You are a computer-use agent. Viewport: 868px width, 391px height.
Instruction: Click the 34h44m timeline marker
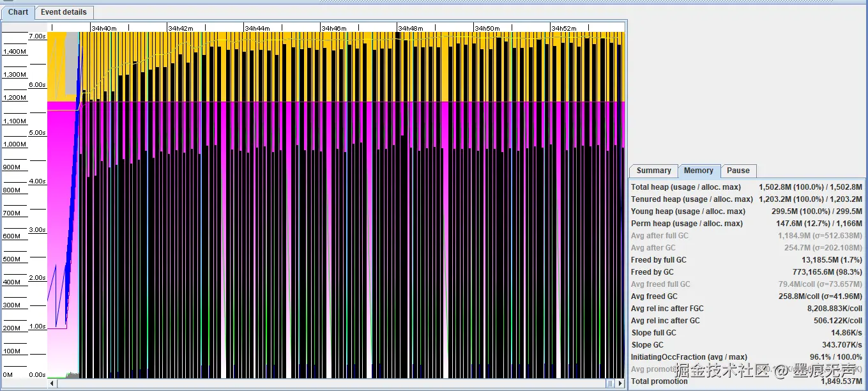[x=257, y=28]
